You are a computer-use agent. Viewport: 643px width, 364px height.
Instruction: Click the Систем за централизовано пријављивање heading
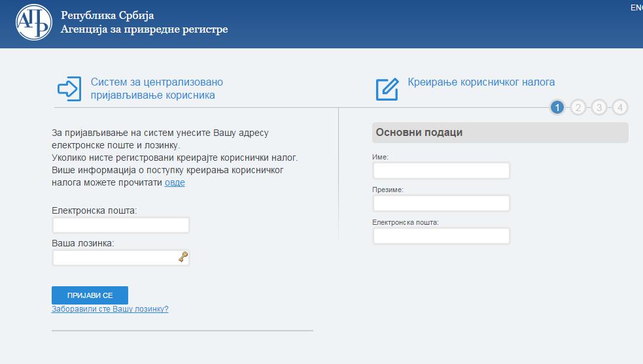(x=156, y=89)
